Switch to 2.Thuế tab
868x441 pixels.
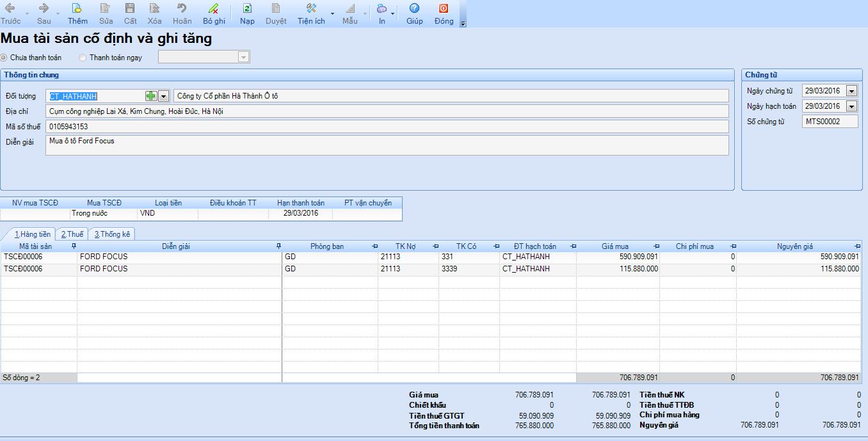[x=72, y=234]
